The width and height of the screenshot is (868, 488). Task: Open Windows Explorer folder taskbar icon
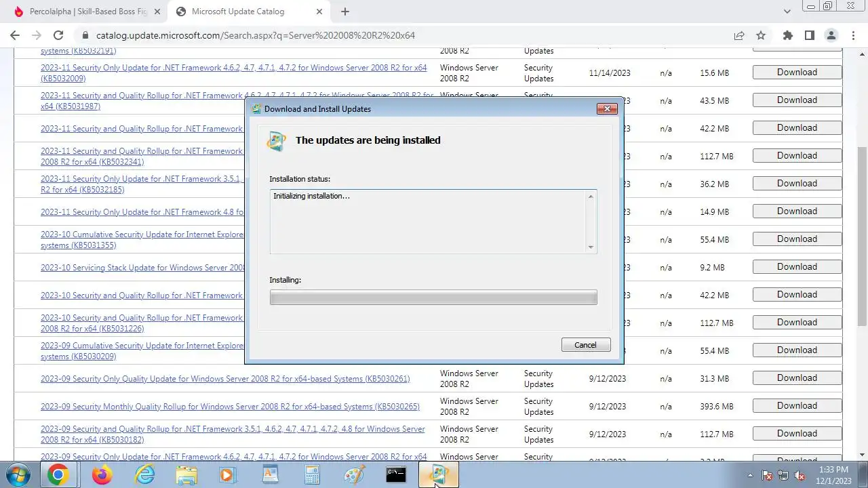[x=186, y=474]
